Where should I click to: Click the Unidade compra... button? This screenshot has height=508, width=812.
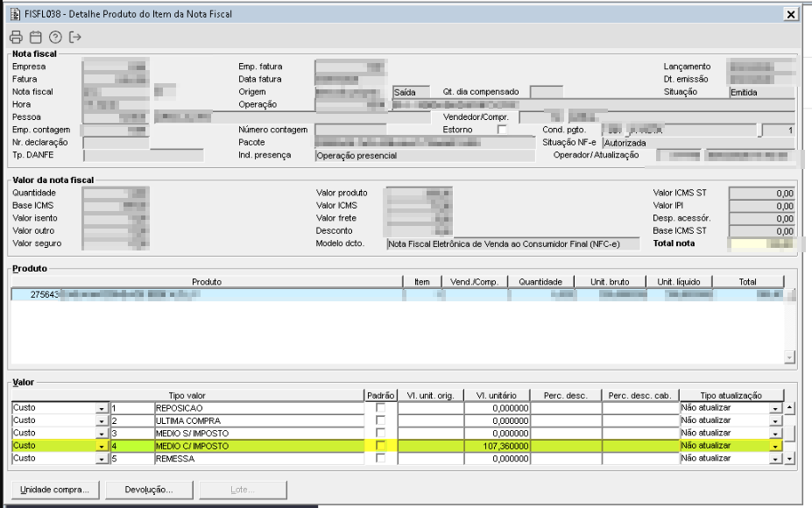tap(55, 490)
